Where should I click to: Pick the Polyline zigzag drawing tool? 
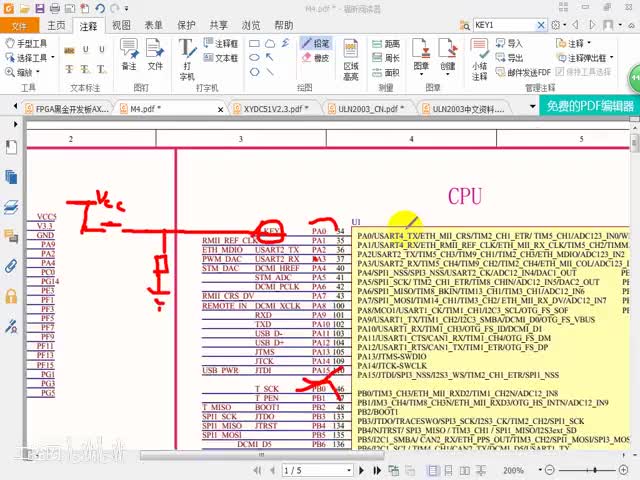pos(285,43)
